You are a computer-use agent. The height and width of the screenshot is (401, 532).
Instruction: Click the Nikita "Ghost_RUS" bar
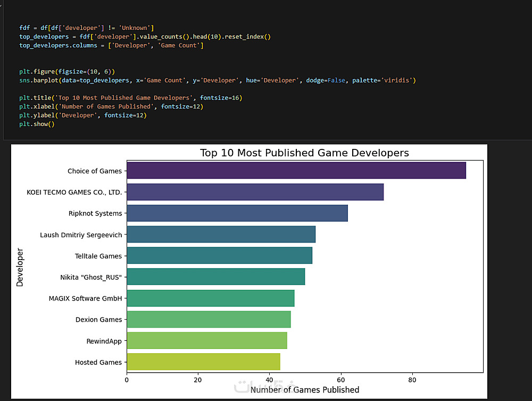(x=216, y=277)
